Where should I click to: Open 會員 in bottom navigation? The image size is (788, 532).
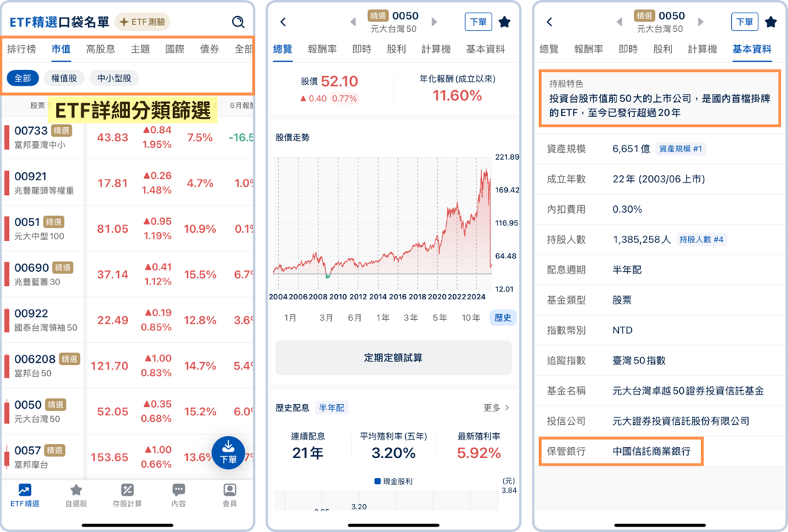pos(230,495)
